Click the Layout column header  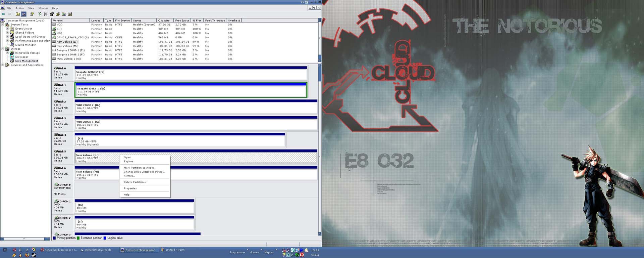97,20
